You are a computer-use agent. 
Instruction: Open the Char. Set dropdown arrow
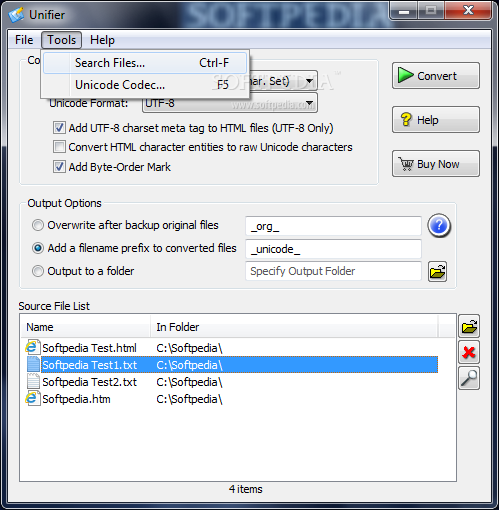click(309, 81)
